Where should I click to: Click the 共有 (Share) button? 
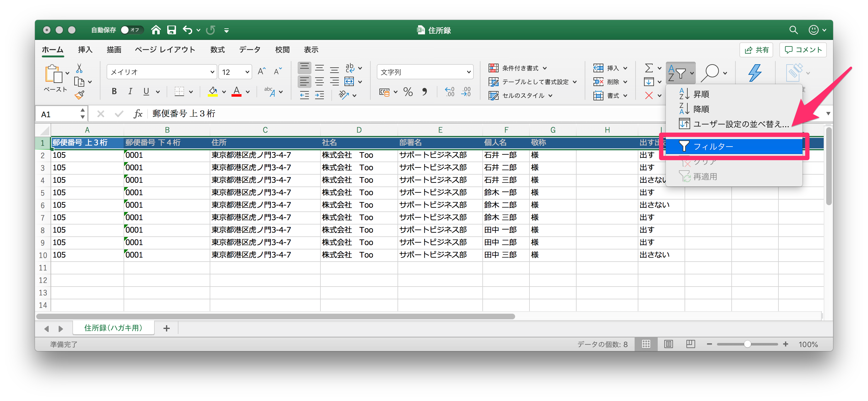[x=756, y=50]
